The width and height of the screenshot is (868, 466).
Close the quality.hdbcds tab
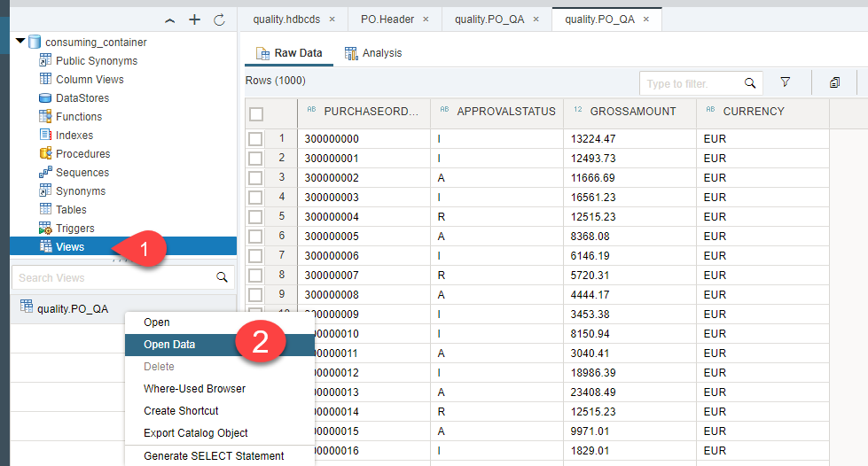pos(332,19)
